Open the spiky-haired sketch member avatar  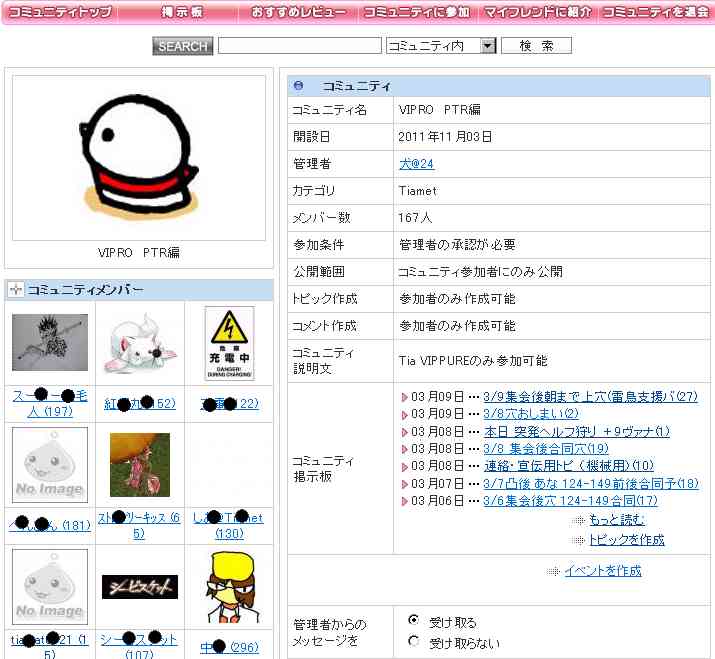coord(50,343)
